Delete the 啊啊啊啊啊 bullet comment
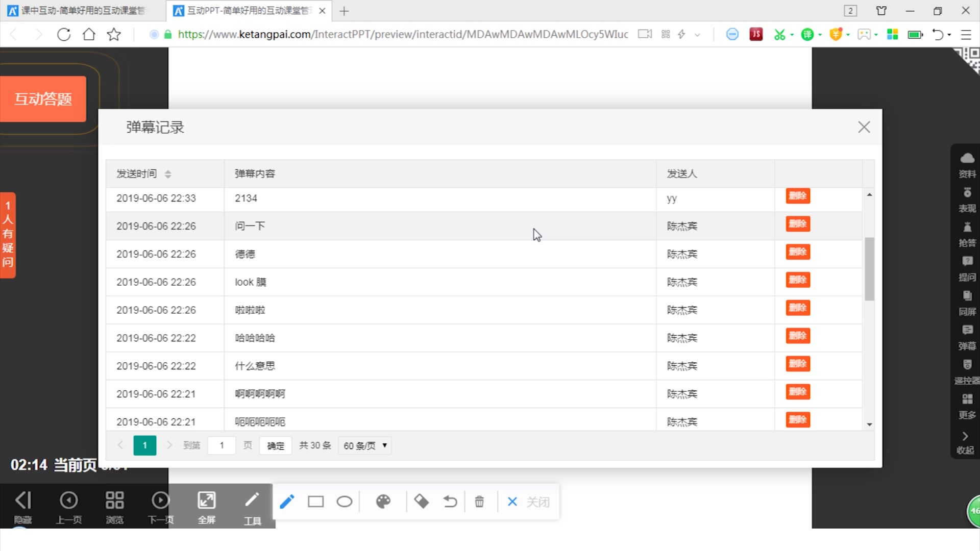 [x=798, y=392]
